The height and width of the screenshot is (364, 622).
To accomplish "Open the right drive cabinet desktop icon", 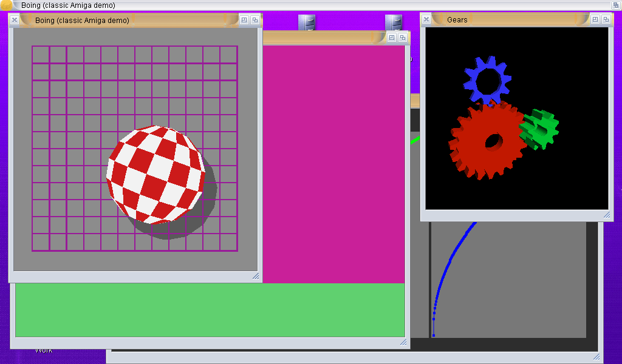I will click(x=394, y=22).
